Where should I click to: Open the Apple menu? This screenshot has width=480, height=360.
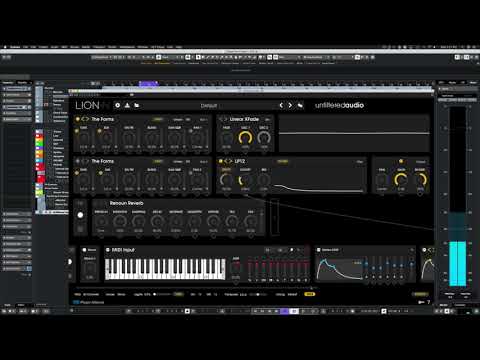click(5, 47)
